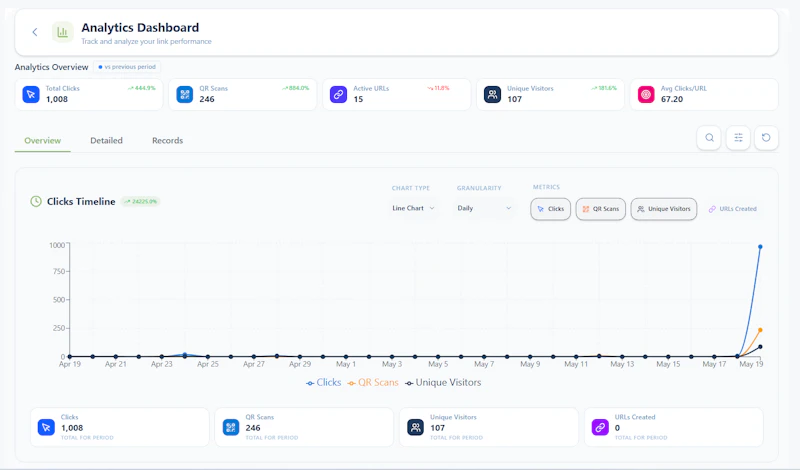Click the orange QR Scans peak data point
This screenshot has height=470, width=800.
click(760, 330)
